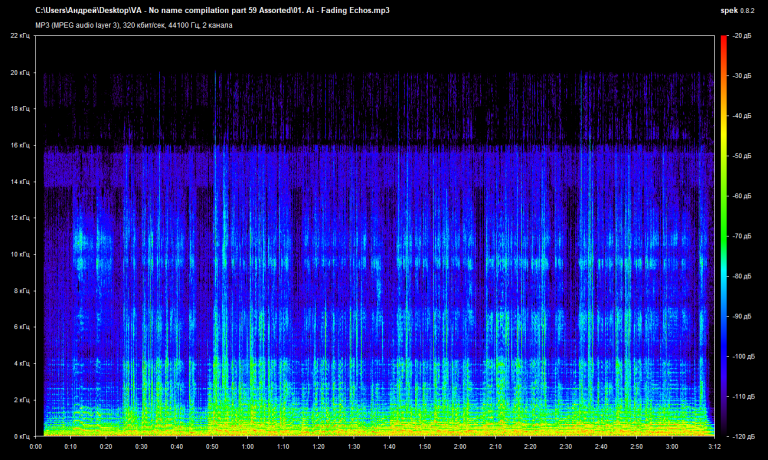Click the 2 кГц frequency axis label
Screen dimensions: 768x460
(x=22, y=400)
